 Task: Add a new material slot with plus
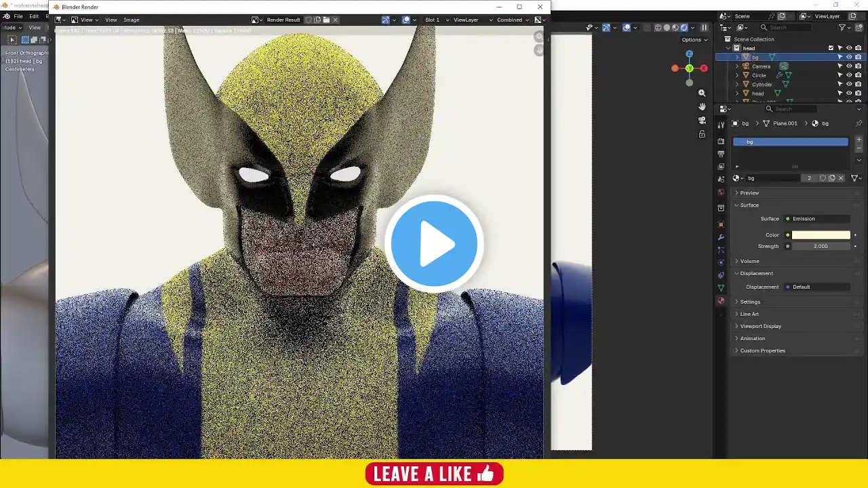tap(859, 140)
